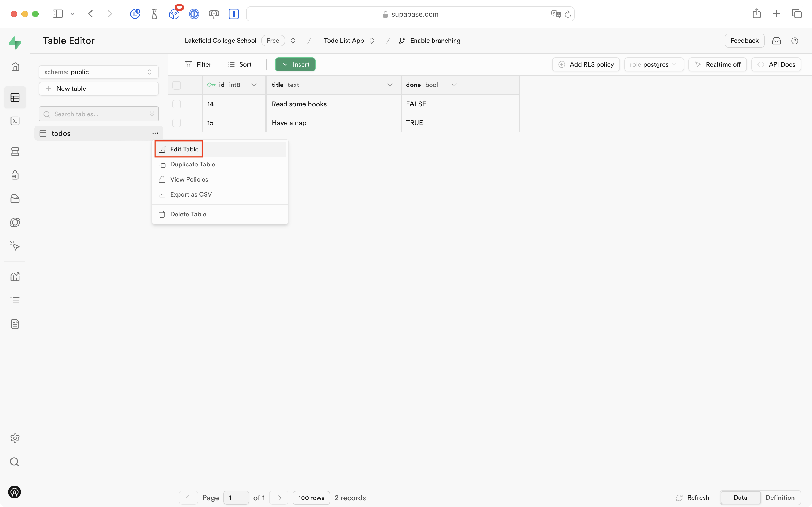Click the Home sidebar icon
The width and height of the screenshot is (812, 507).
15,67
